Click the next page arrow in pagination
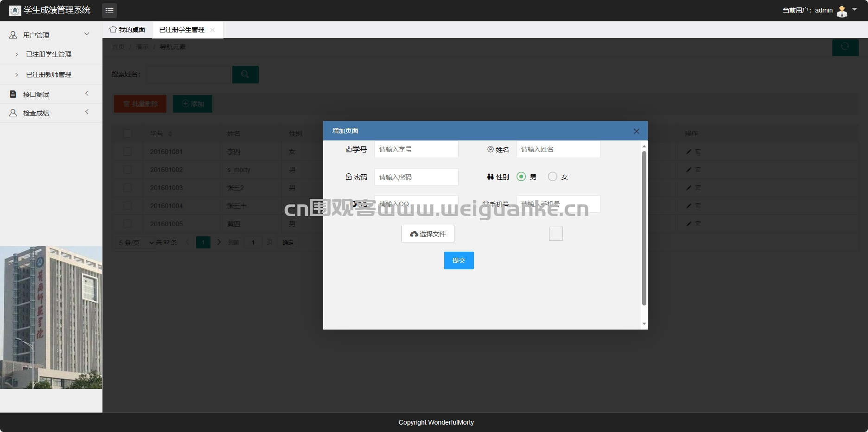This screenshot has height=432, width=868. [x=219, y=242]
